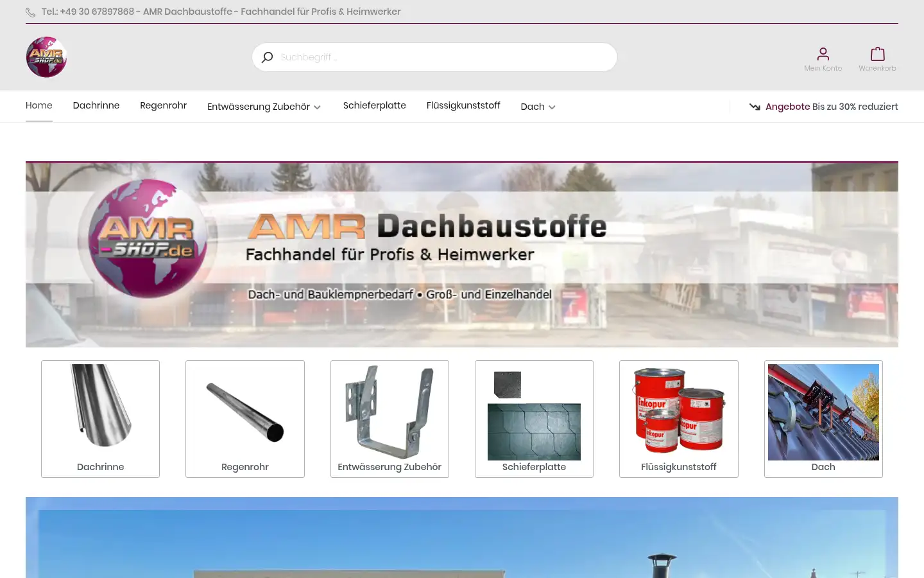Open Regenrohr in navigation bar
924x578 pixels.
[163, 105]
